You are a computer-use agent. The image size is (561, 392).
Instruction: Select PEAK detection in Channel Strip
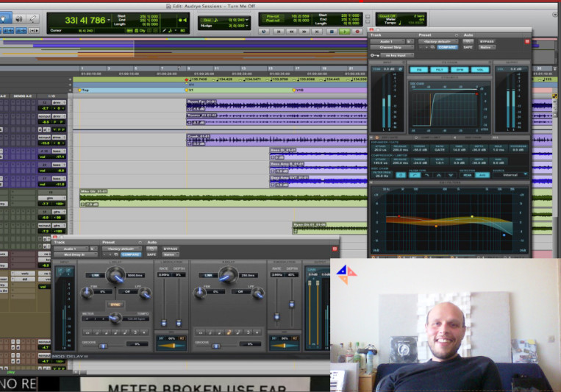pyautogui.click(x=468, y=175)
